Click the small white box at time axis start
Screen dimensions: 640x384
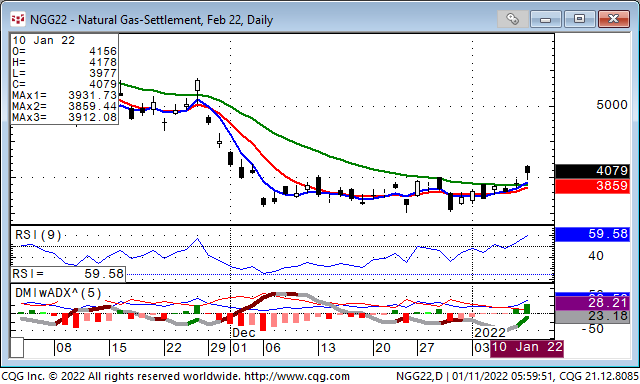coord(17,348)
